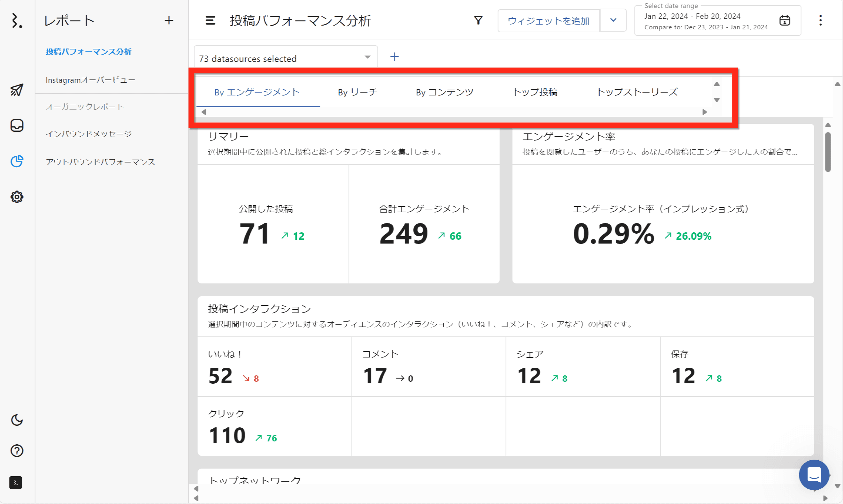Viewport: 843px width, 504px height.
Task: Click the dark square account avatar in the sidebar
Action: click(16, 483)
